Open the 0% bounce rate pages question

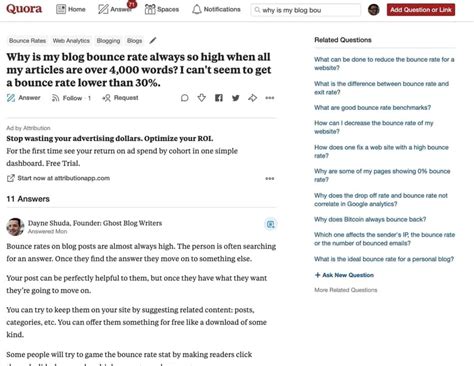[x=382, y=175]
